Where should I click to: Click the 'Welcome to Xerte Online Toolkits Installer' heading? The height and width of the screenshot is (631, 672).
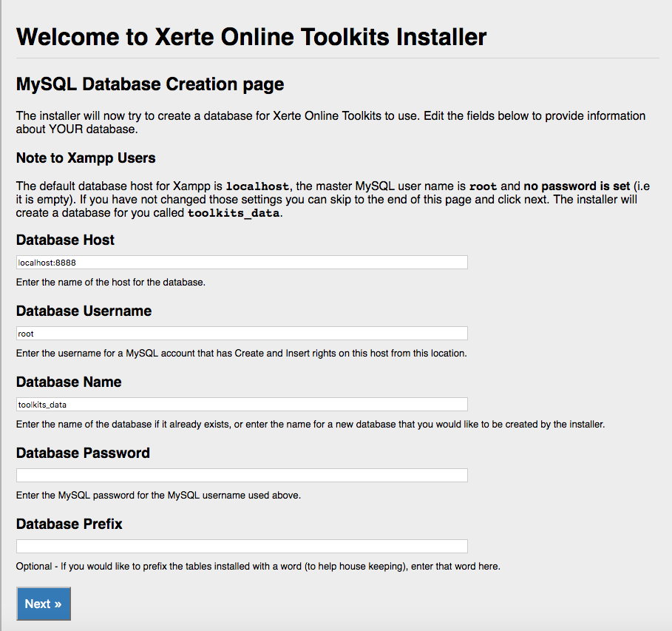[x=251, y=37]
